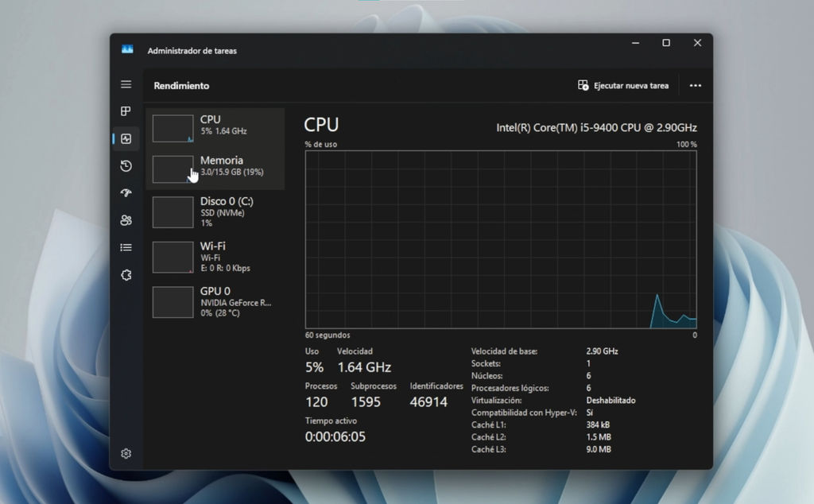Open the hamburger navigation menu

tap(126, 84)
